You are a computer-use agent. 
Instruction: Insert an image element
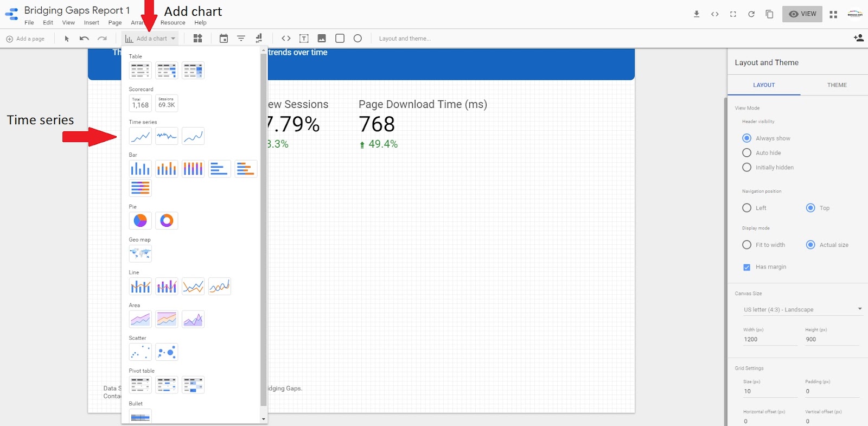click(x=322, y=39)
